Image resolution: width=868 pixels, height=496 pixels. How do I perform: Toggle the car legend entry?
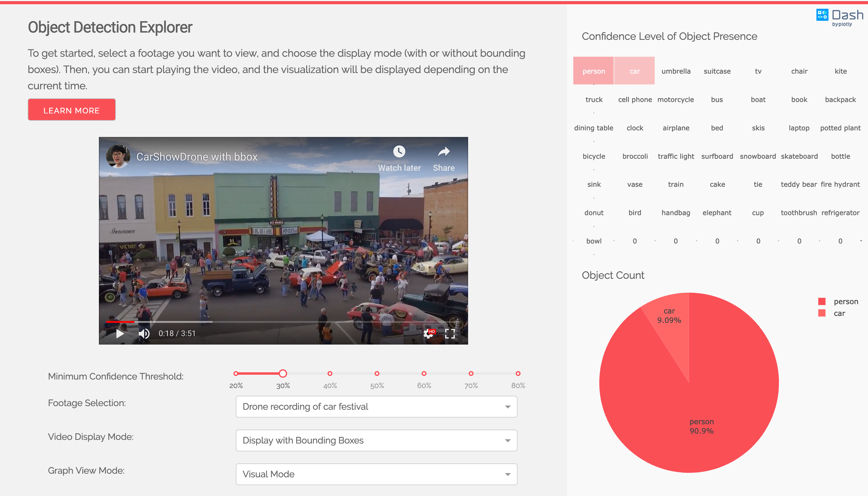pos(839,313)
